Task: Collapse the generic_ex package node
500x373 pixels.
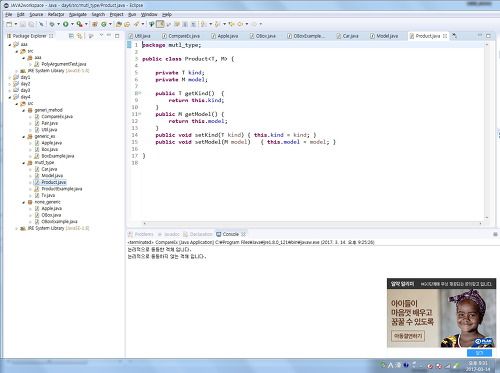Action: (x=24, y=136)
